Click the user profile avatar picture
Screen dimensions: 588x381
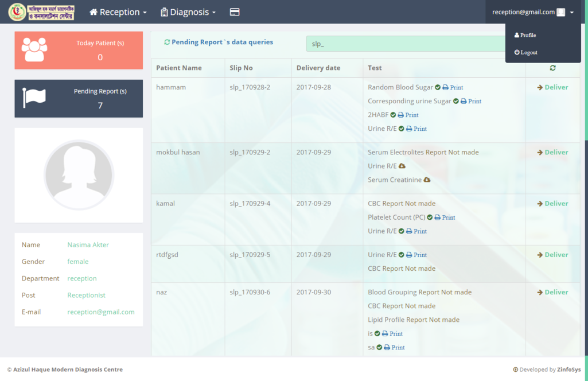(x=79, y=175)
